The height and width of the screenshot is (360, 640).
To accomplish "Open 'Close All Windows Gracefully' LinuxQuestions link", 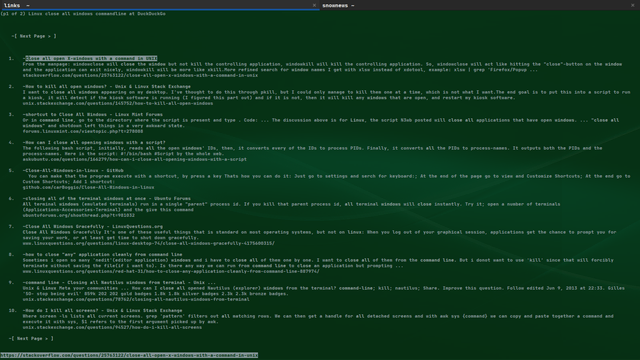I will click(x=94, y=227).
